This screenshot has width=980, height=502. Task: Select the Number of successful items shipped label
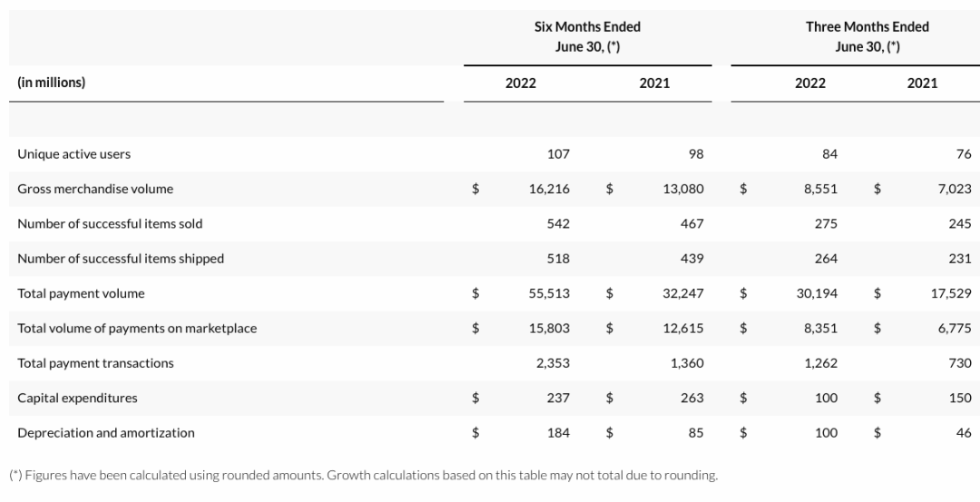[x=121, y=259]
